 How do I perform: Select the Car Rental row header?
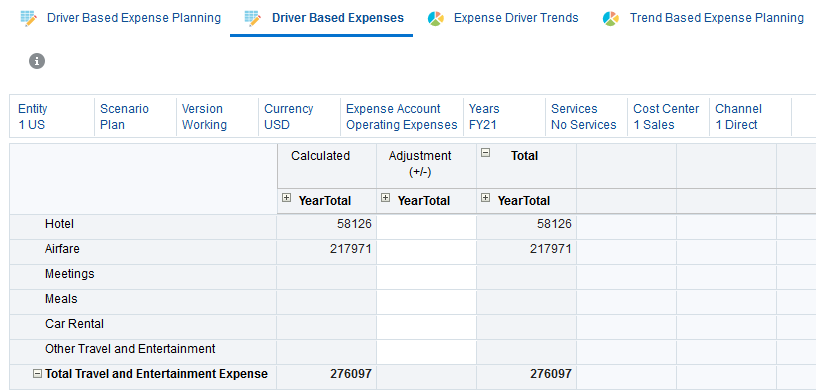click(143, 326)
